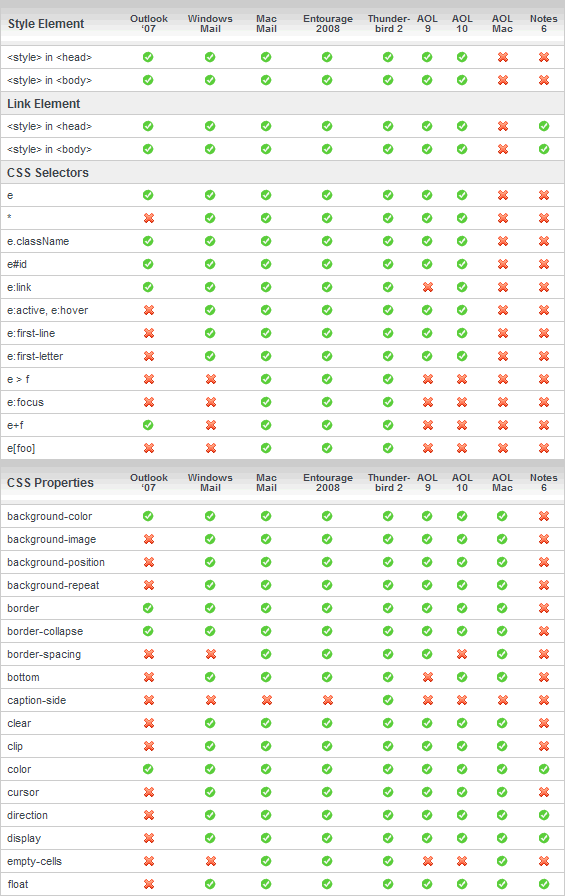The width and height of the screenshot is (565, 896).
Task: Click the CSS Selectors section header
Action: pos(48,173)
